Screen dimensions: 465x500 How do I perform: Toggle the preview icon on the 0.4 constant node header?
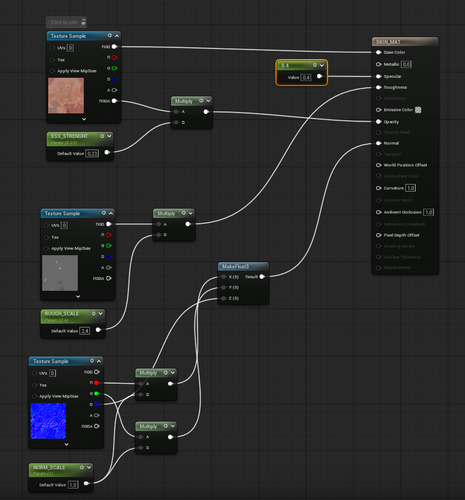[315, 65]
